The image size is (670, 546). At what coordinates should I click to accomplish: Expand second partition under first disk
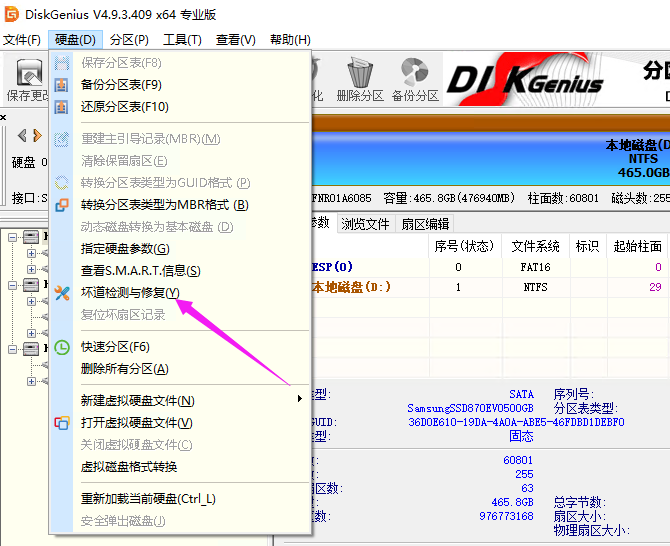tap(31, 269)
